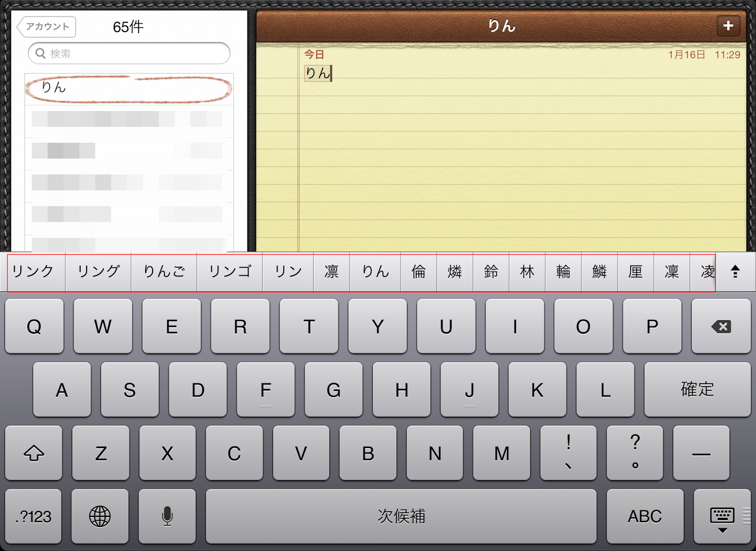
Task: Tap the 次候補 next-candidate bar
Action: coord(401,517)
